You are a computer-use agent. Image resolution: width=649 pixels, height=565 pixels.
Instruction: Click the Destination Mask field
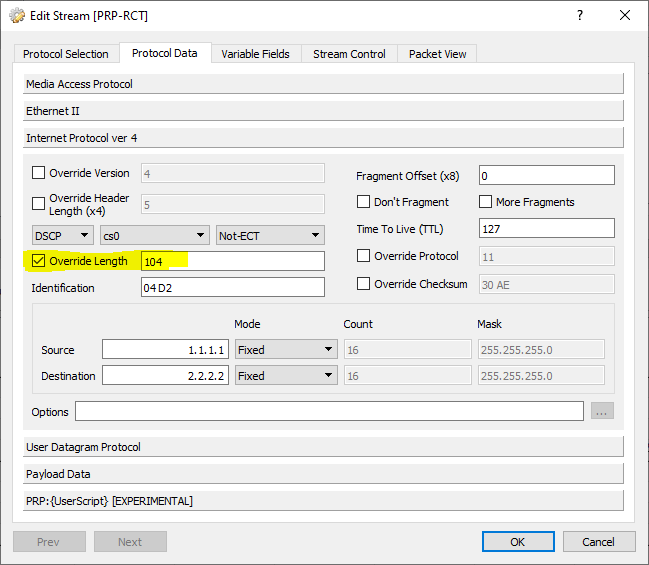pos(541,376)
